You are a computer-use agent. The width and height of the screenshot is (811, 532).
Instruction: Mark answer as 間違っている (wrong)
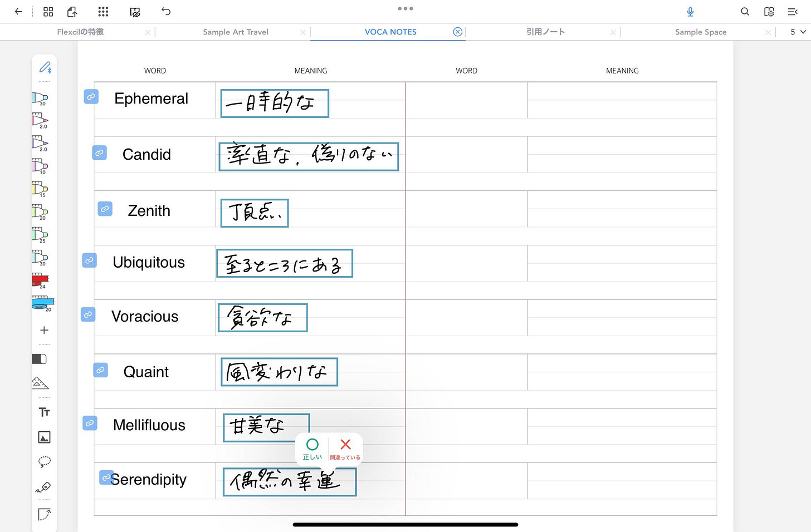tap(345, 449)
